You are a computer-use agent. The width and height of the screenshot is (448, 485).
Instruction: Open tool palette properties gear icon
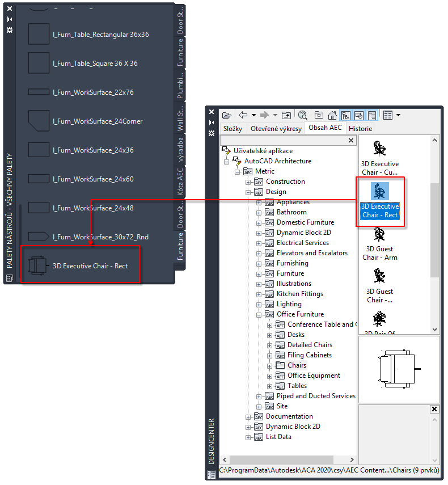click(x=10, y=30)
